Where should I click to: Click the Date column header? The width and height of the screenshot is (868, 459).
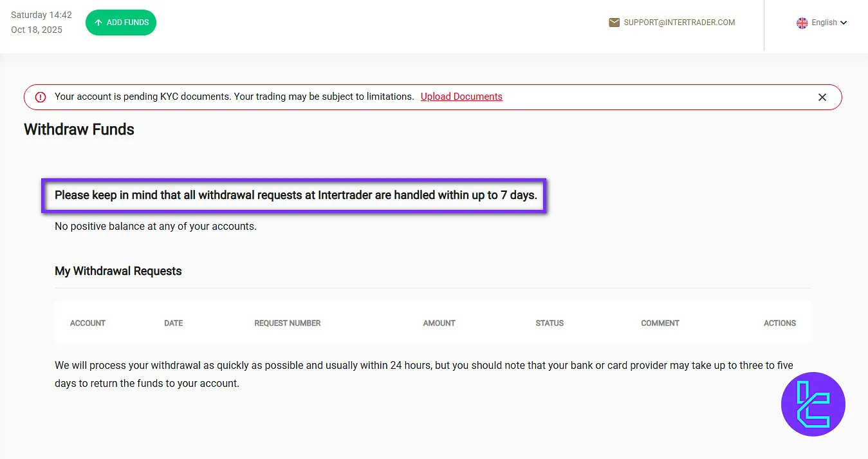coord(174,323)
